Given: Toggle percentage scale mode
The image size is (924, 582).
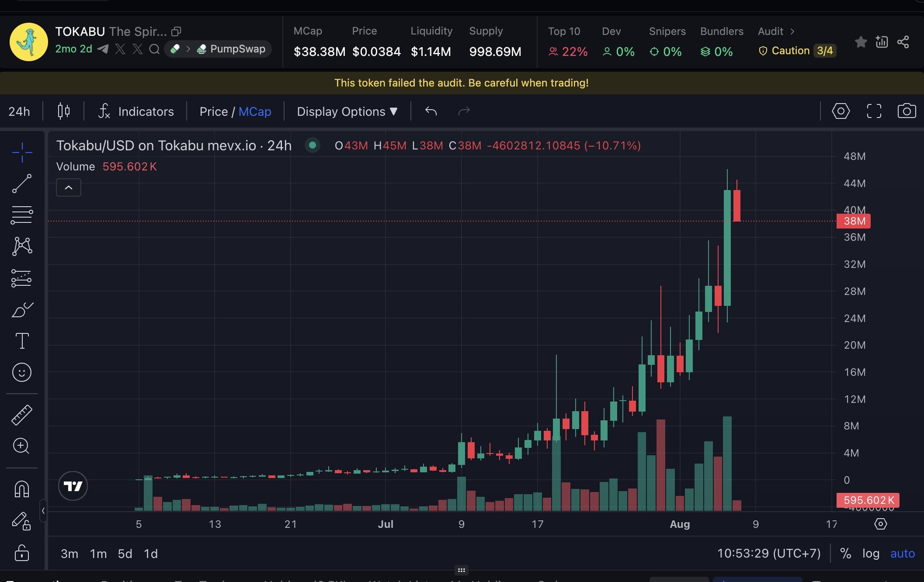Looking at the screenshot, I should point(846,554).
